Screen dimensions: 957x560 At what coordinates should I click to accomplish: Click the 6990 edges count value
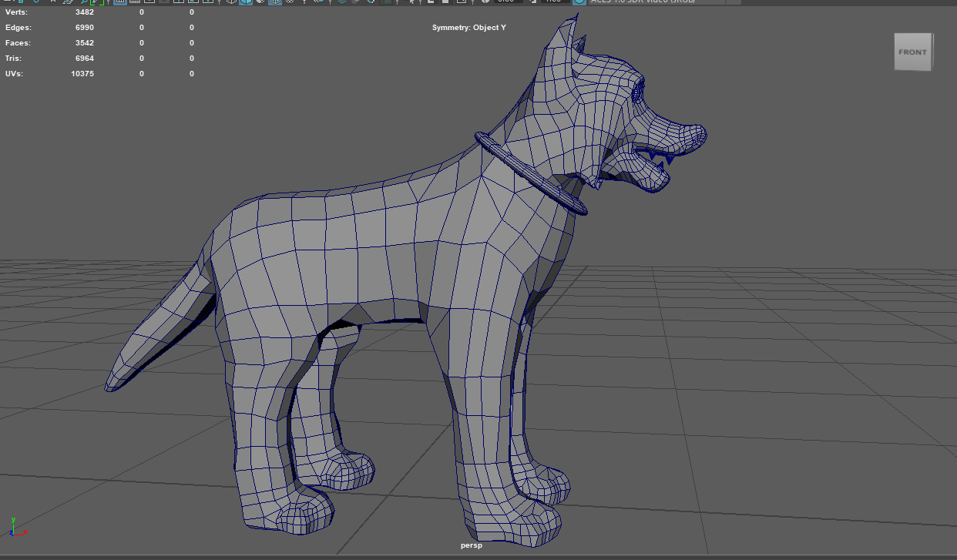(x=85, y=28)
